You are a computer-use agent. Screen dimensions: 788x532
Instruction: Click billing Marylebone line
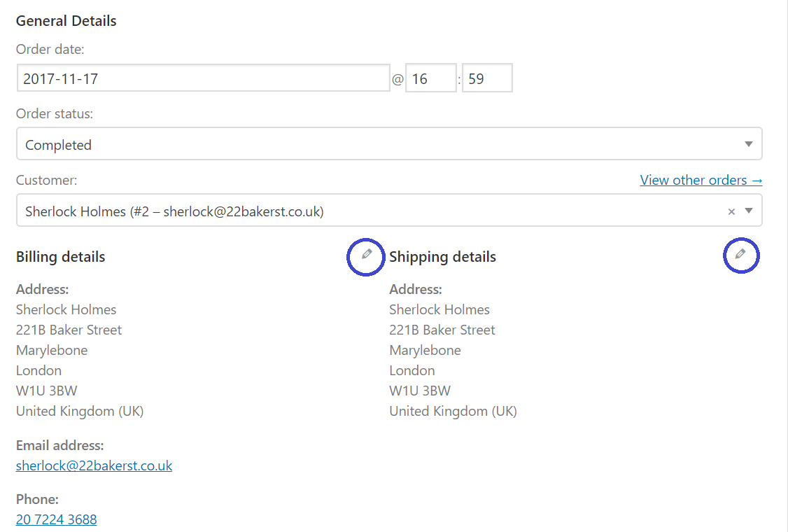52,351
